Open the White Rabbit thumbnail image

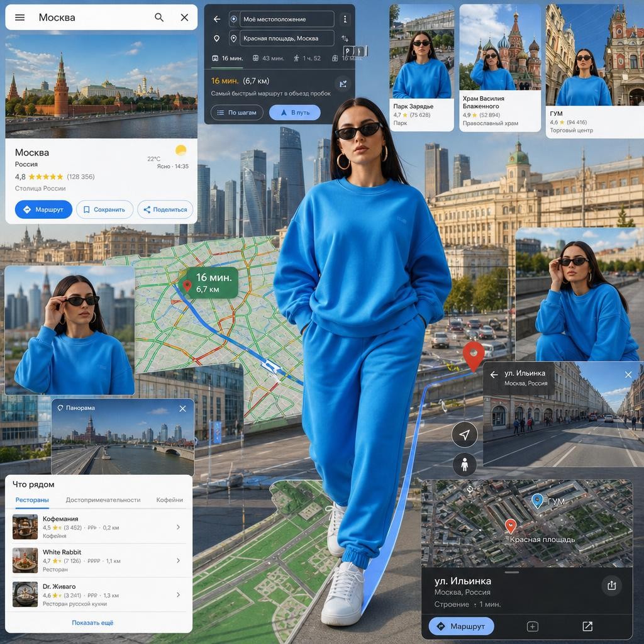point(25,560)
